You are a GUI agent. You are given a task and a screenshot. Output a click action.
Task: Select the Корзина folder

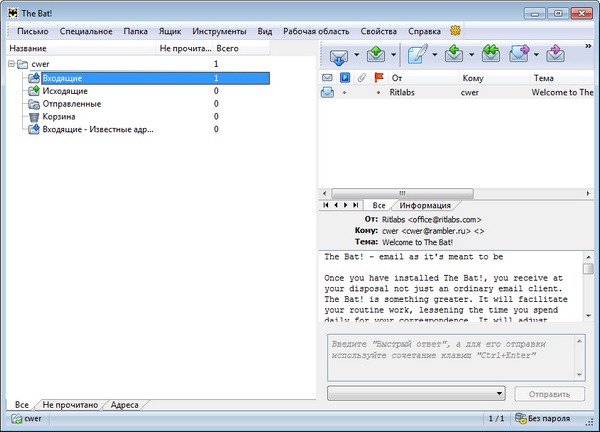click(x=58, y=116)
